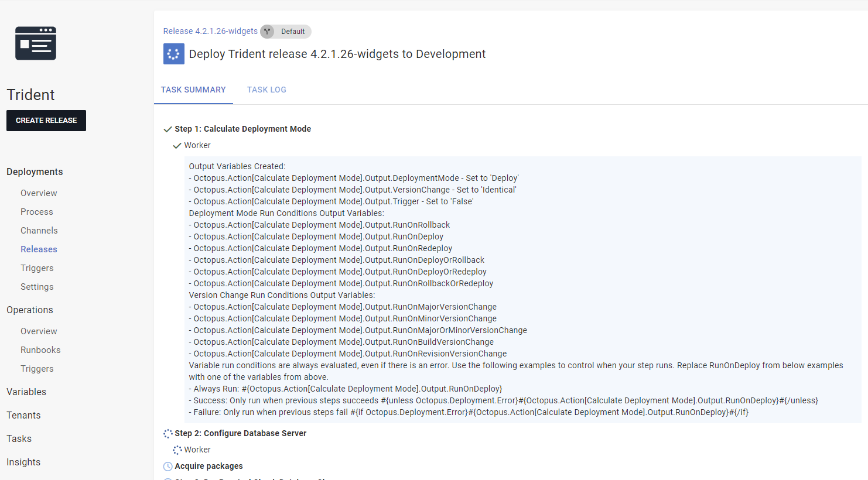Click the Default channel chip
Viewport: 868px width, 480px height.
tap(286, 32)
